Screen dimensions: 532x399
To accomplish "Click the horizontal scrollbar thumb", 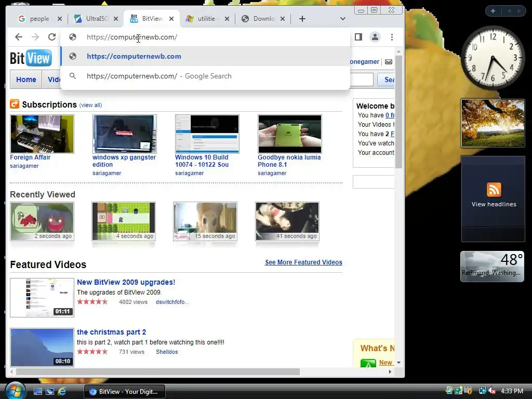I will (158, 372).
